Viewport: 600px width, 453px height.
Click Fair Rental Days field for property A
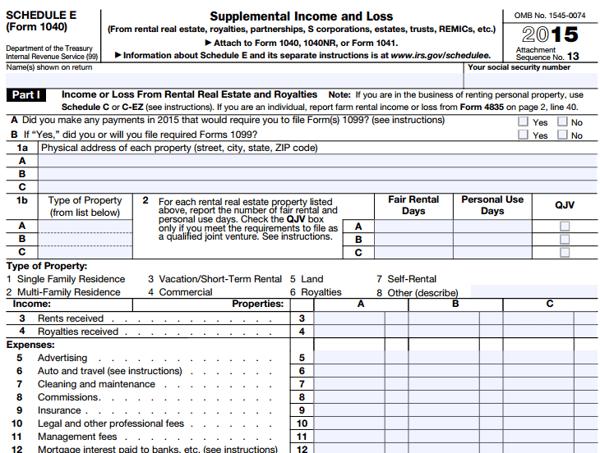pyautogui.click(x=414, y=226)
